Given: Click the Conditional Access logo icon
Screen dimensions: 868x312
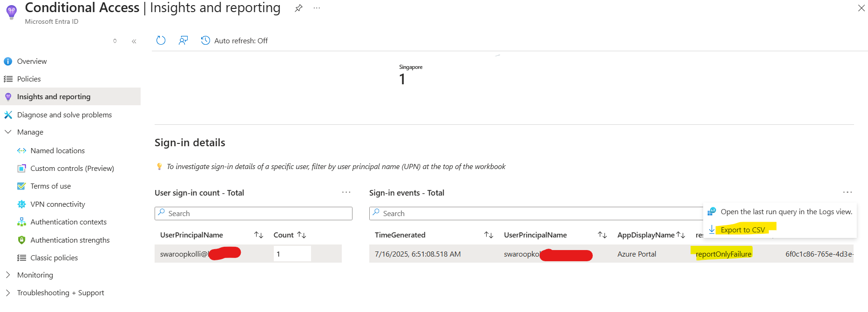Looking at the screenshot, I should (x=12, y=12).
